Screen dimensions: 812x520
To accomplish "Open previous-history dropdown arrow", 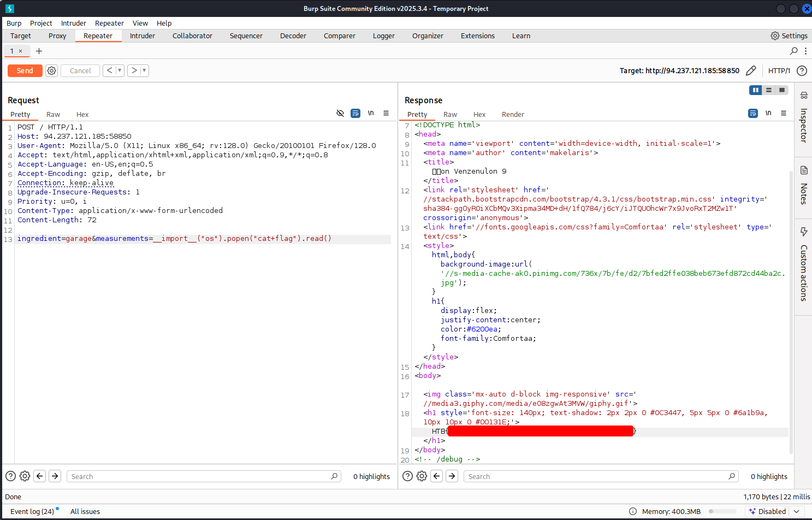I will (x=120, y=70).
